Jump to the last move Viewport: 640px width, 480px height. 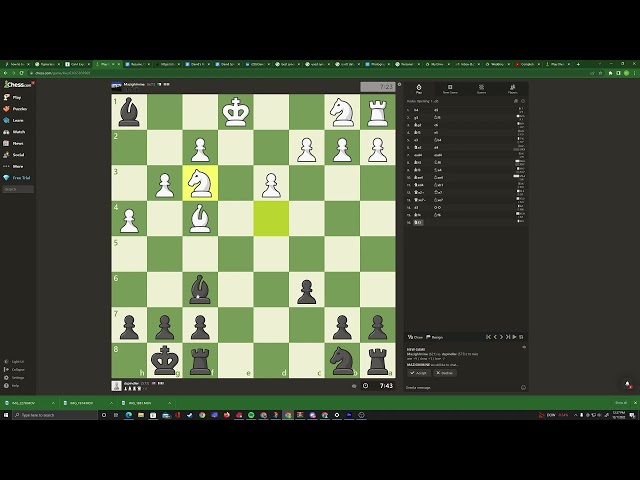pyautogui.click(x=508, y=337)
